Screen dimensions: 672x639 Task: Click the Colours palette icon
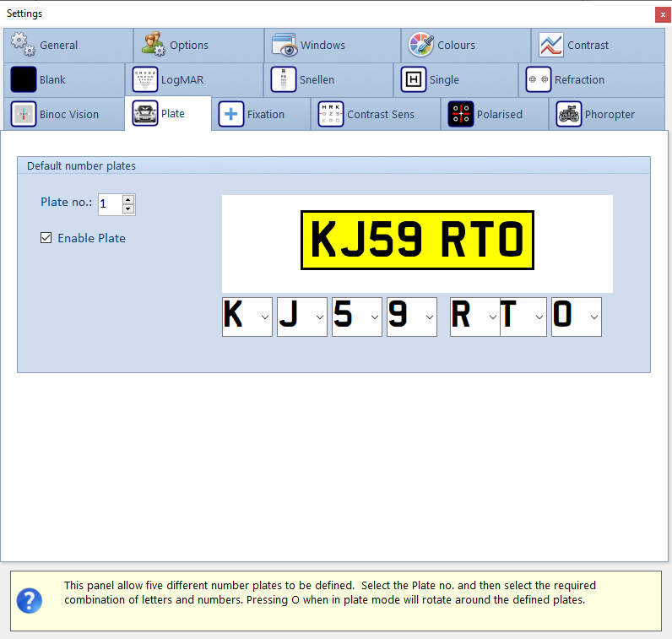point(421,45)
